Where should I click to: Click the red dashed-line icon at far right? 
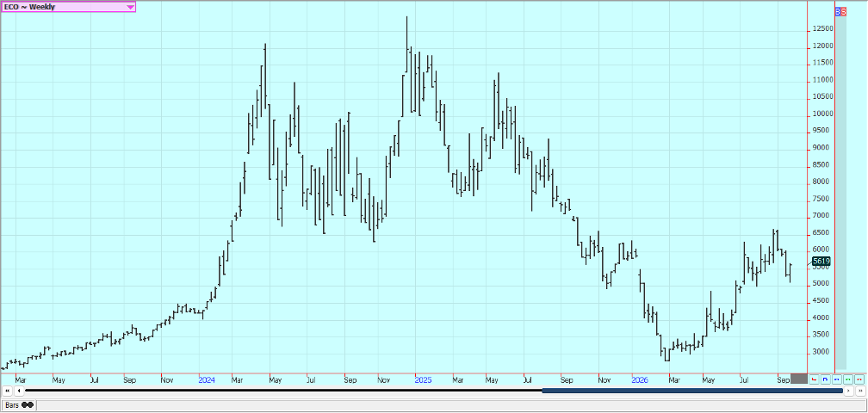(x=859, y=379)
